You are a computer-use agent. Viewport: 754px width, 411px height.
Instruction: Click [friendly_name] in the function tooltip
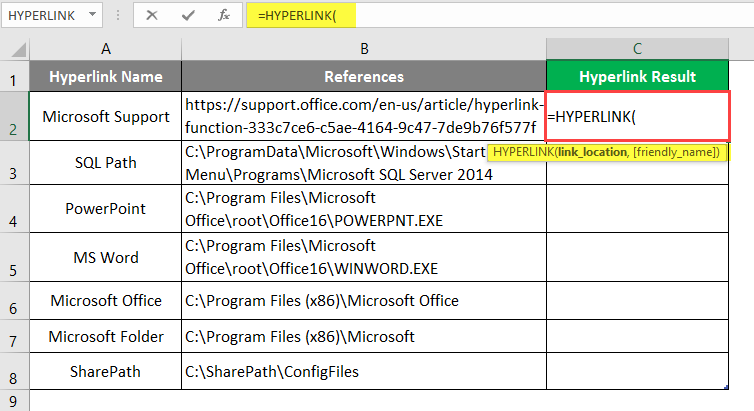pos(674,152)
